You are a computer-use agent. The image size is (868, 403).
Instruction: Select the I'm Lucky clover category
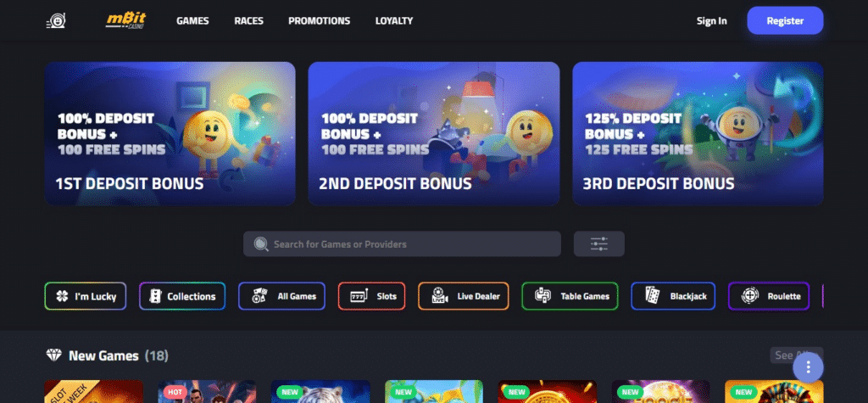(86, 296)
